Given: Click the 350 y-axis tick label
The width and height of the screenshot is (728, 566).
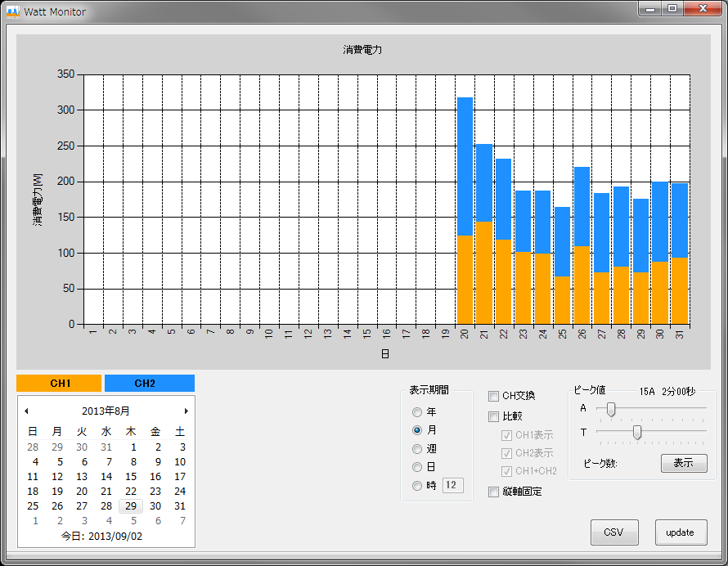Looking at the screenshot, I should [x=66, y=74].
